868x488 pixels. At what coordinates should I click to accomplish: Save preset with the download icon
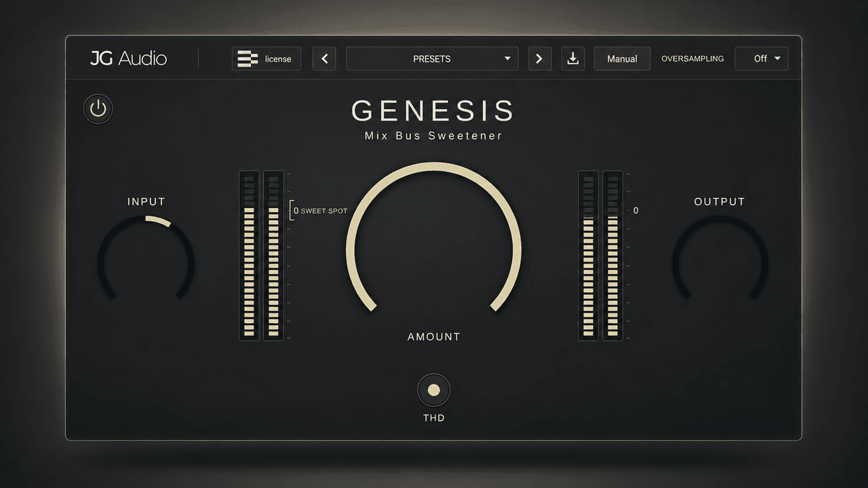click(x=573, y=59)
